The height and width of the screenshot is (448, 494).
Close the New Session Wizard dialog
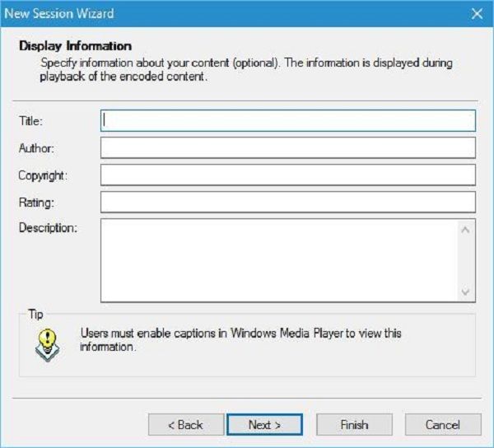[x=476, y=13]
